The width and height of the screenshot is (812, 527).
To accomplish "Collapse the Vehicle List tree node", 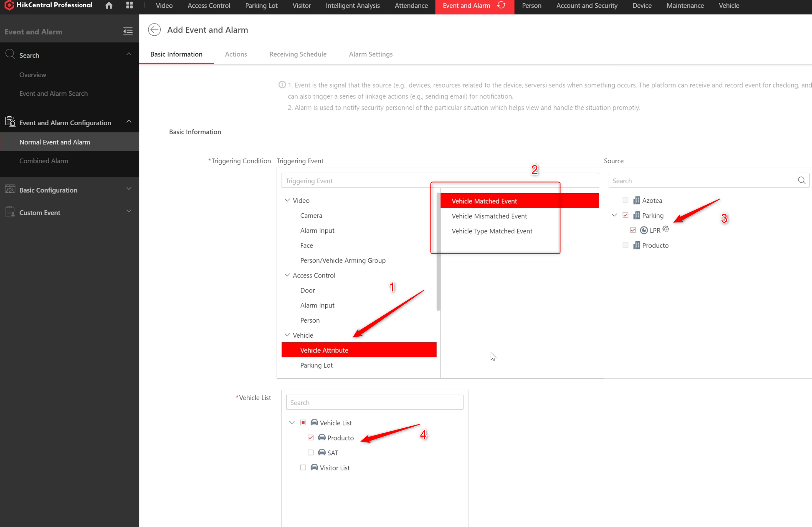I will [292, 422].
